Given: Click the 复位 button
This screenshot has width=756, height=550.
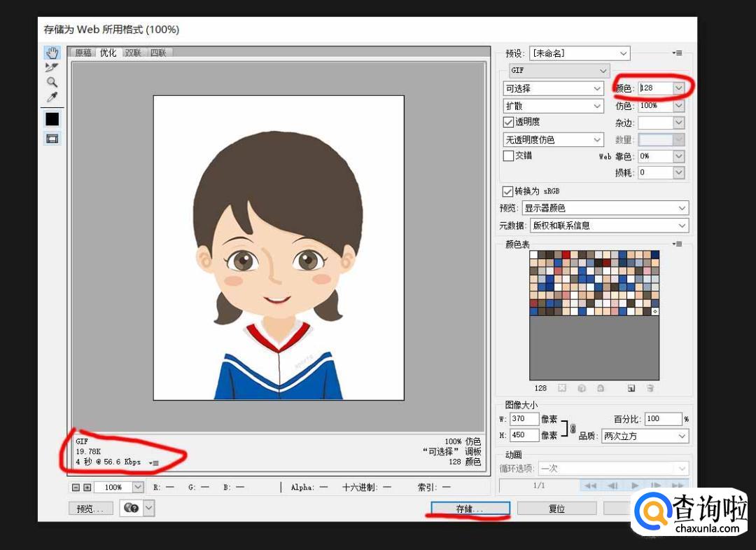Looking at the screenshot, I should pos(556,509).
